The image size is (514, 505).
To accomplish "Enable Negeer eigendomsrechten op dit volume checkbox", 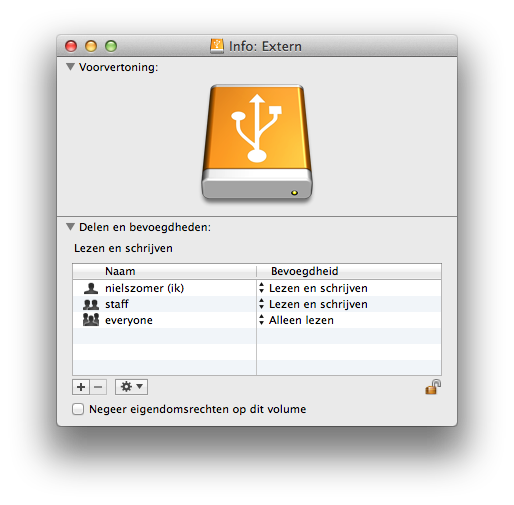I will 78,409.
